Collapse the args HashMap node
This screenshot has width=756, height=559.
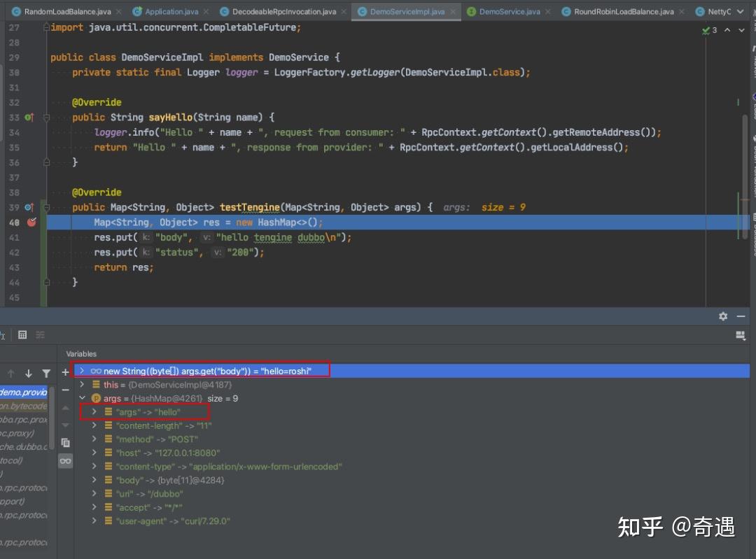(x=82, y=398)
